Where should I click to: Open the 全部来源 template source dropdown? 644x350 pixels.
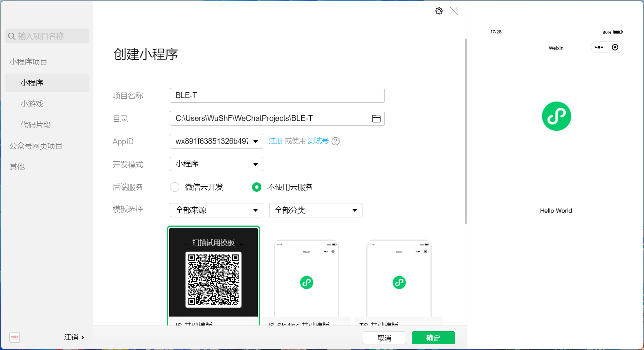click(x=217, y=210)
